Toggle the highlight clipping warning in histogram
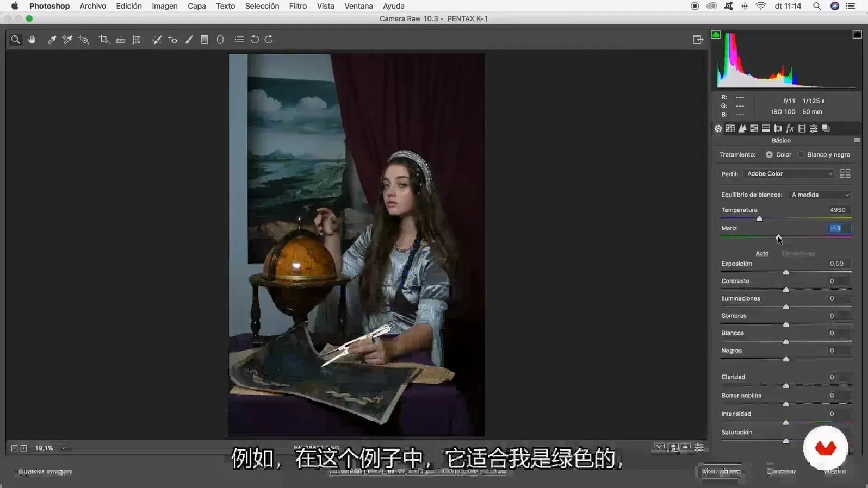Screen dimensions: 868x488 (x=857, y=35)
